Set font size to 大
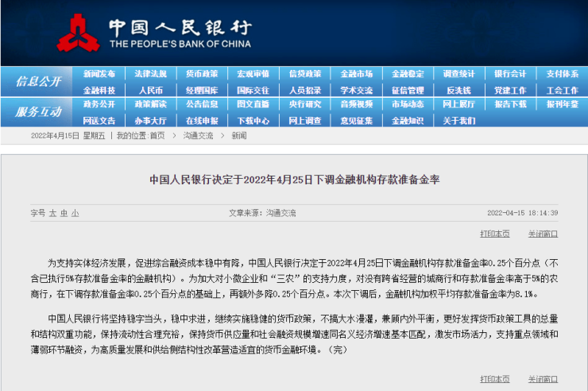588x391 pixels. 52,213
